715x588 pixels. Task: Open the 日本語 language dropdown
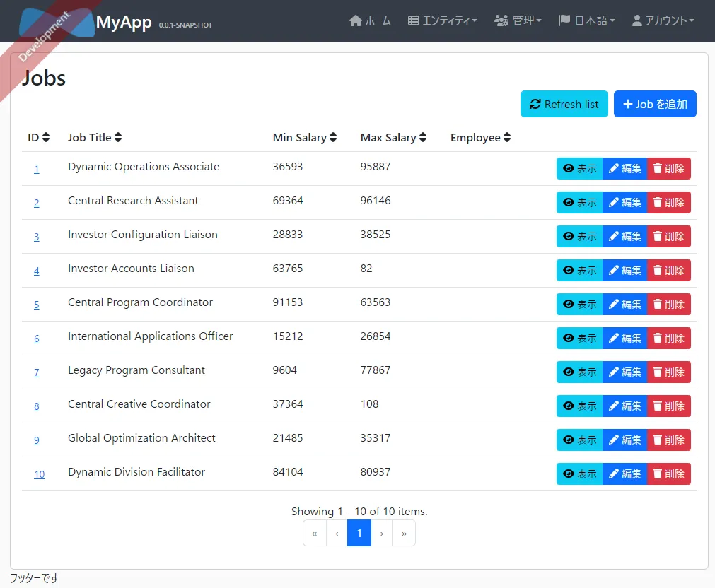tap(587, 20)
